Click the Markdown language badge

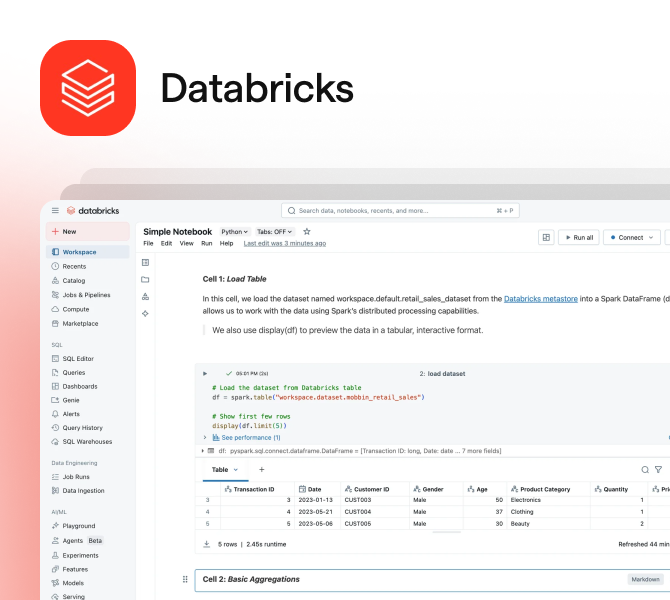click(645, 579)
